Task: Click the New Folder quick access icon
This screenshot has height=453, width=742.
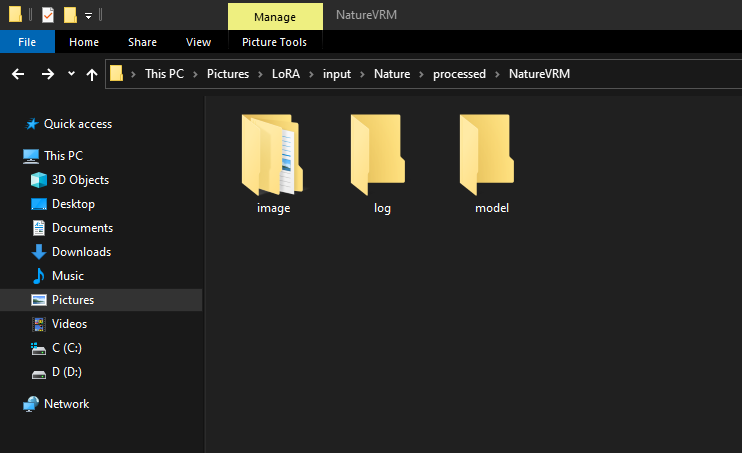Action: [70, 15]
